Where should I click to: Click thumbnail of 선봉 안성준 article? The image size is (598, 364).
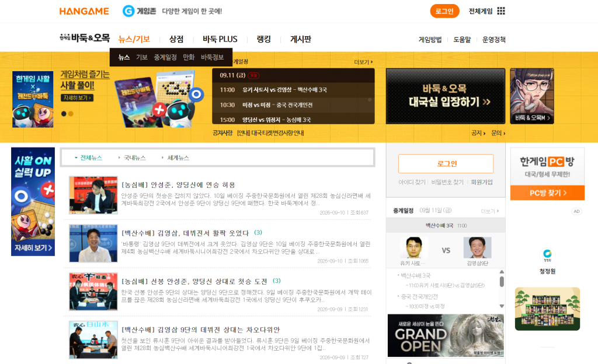[x=93, y=292]
